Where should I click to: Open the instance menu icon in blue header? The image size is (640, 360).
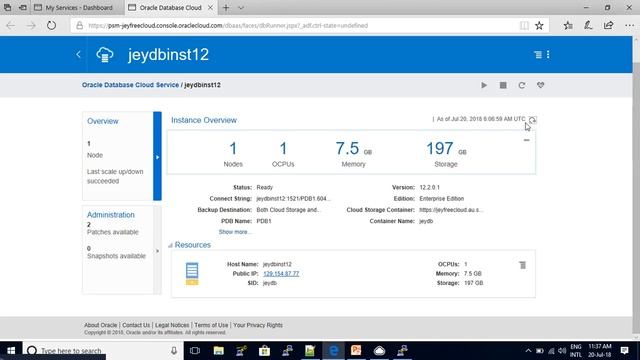[538, 55]
